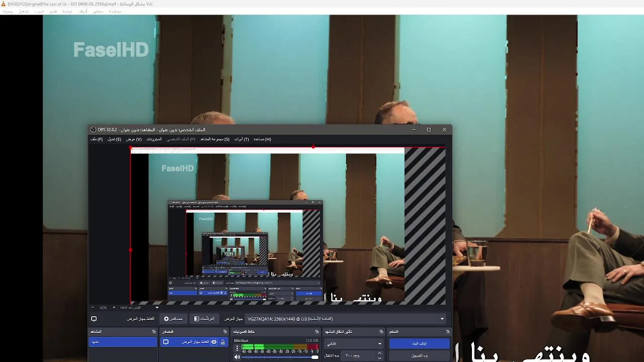
Task: Click the 42% zoom level text
Action: [103, 308]
